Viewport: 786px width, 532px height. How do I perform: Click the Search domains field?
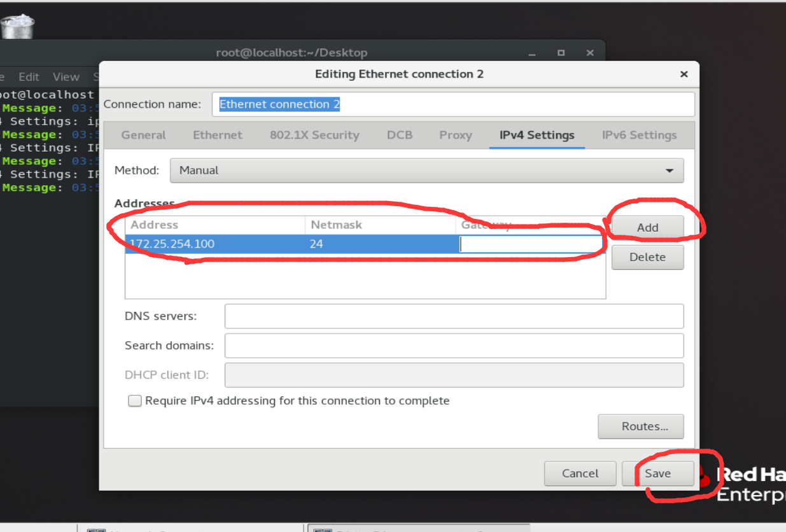click(x=454, y=346)
